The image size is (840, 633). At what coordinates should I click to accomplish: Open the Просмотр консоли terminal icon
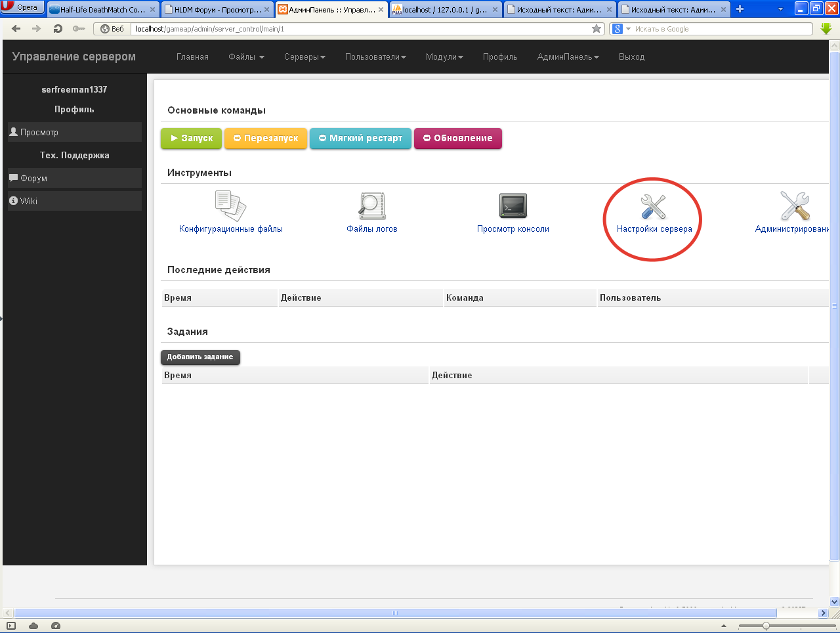click(513, 206)
